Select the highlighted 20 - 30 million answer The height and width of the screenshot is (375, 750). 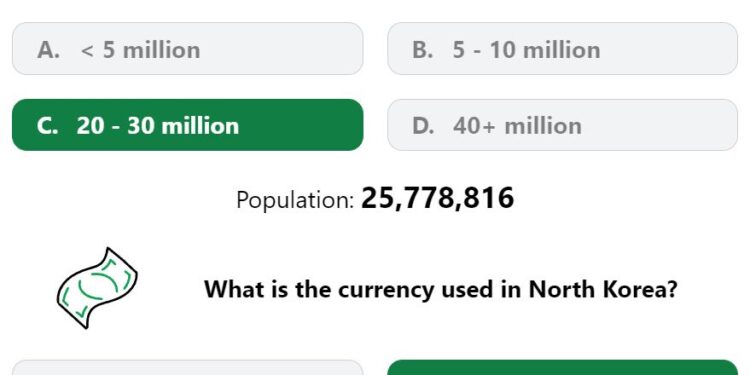pyautogui.click(x=188, y=125)
